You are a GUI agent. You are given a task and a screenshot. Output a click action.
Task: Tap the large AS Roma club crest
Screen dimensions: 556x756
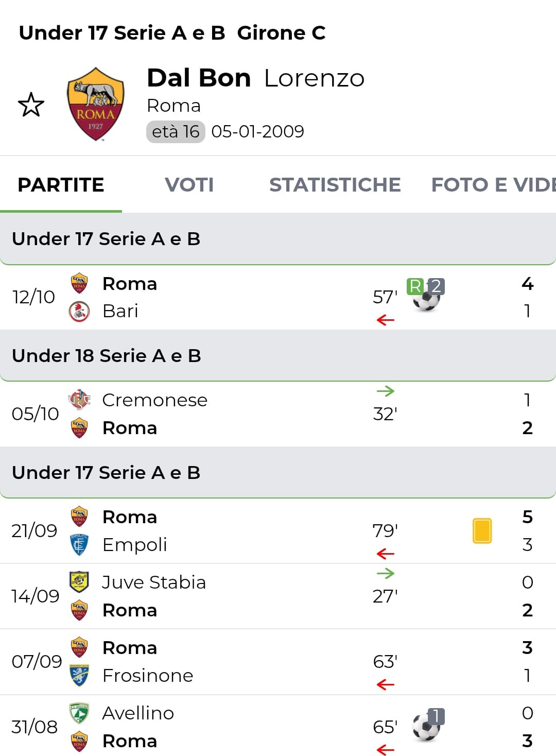pyautogui.click(x=96, y=105)
